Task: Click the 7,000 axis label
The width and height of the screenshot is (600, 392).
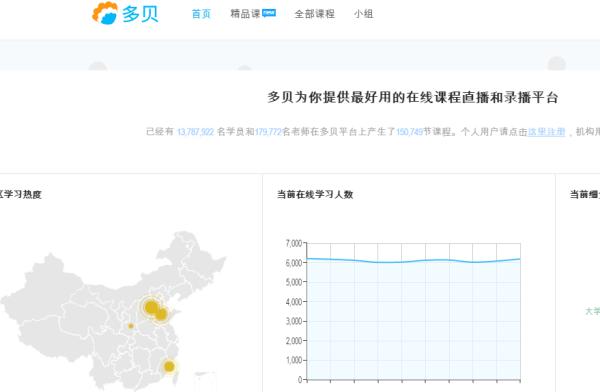Action: (294, 243)
